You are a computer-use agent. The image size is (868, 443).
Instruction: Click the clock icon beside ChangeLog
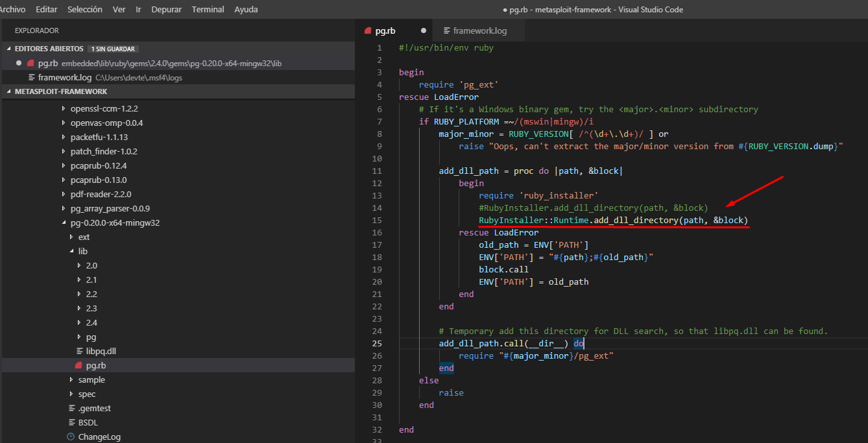tap(71, 437)
